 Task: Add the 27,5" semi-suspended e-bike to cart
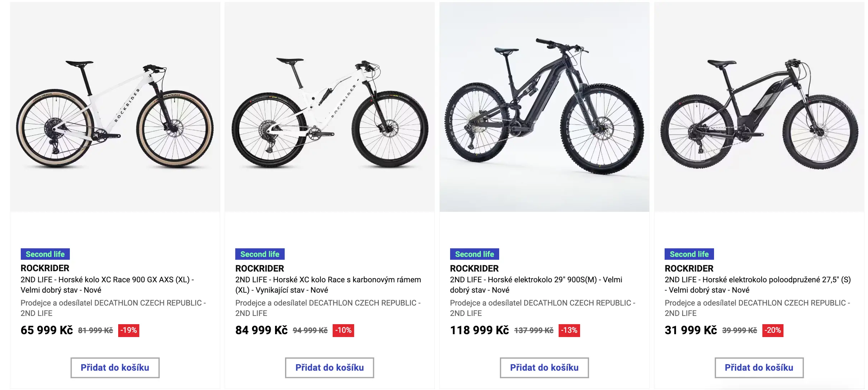[x=759, y=367]
